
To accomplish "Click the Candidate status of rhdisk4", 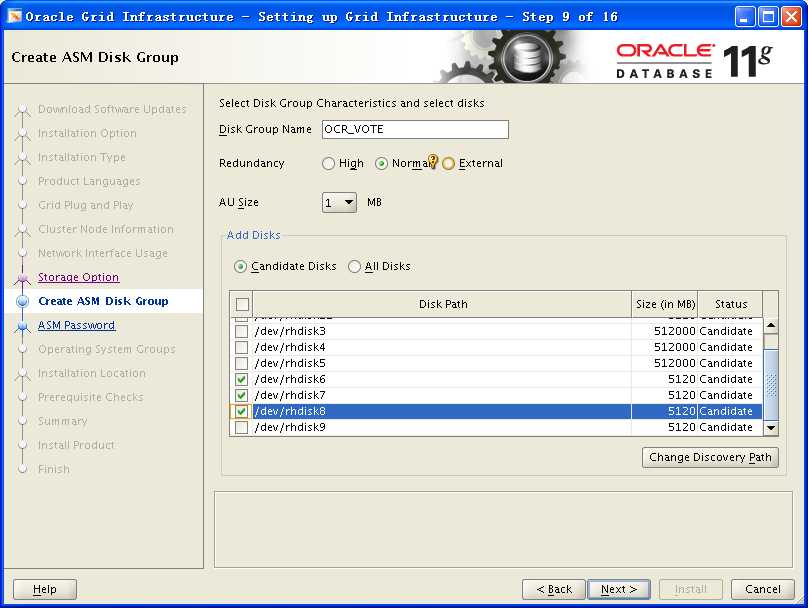I will pos(726,347).
